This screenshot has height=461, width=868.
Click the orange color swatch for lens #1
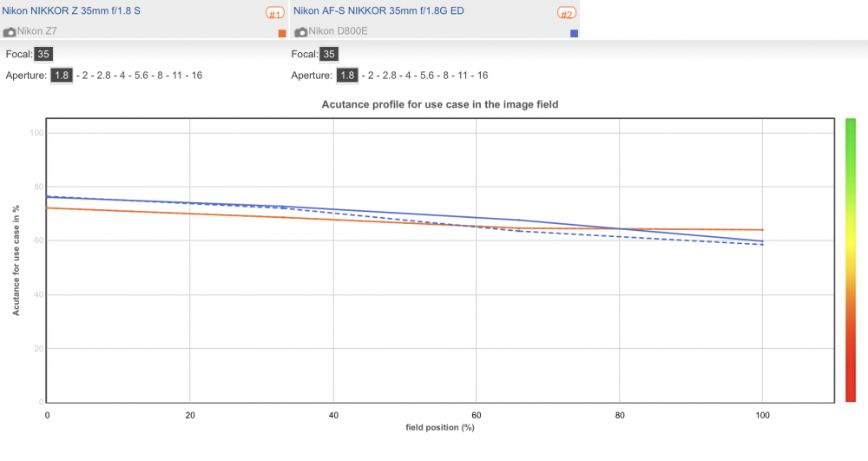[x=282, y=33]
